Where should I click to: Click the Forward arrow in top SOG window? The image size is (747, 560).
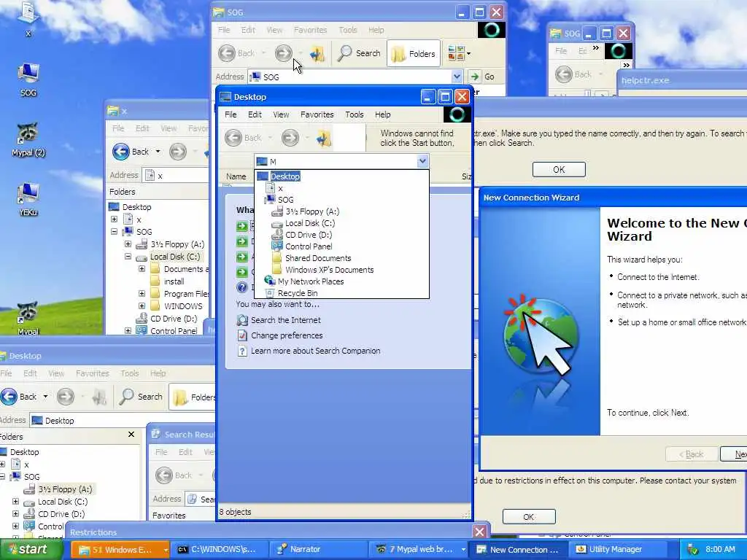tap(284, 53)
